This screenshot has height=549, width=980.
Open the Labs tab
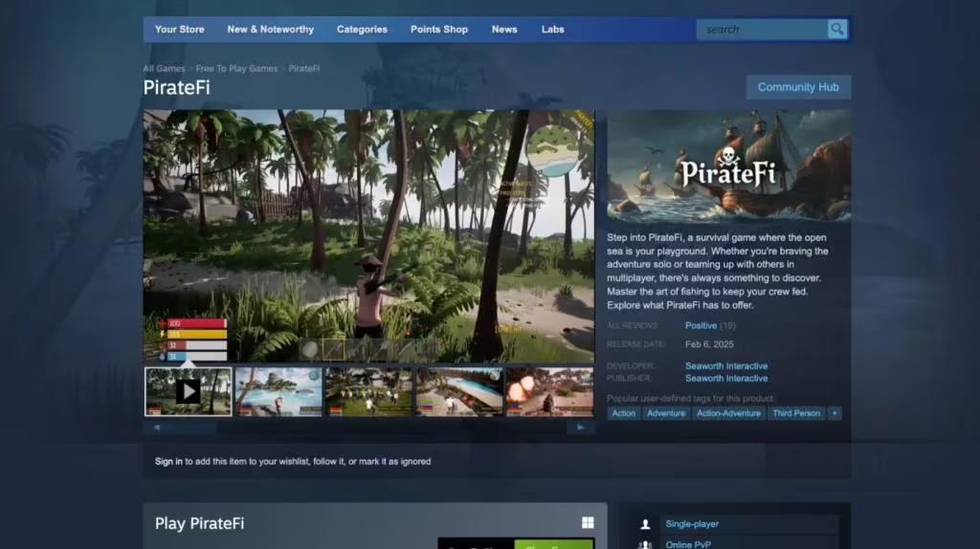coord(552,30)
